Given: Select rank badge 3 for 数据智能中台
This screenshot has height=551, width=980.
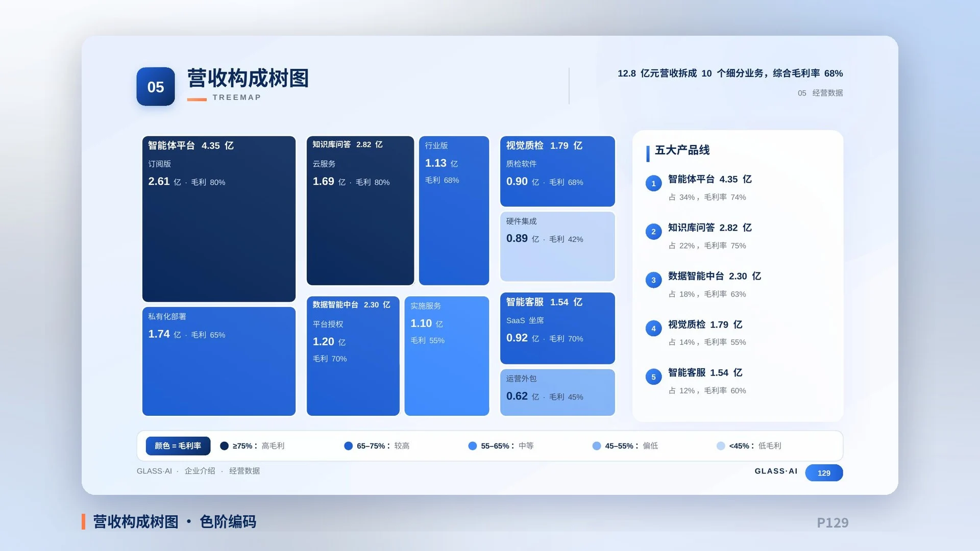Looking at the screenshot, I should pos(653,280).
